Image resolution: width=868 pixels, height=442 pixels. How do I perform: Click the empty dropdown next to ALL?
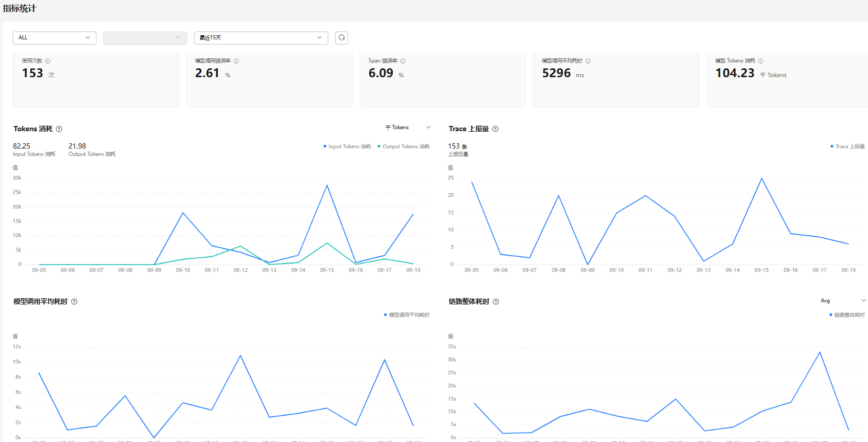[145, 38]
